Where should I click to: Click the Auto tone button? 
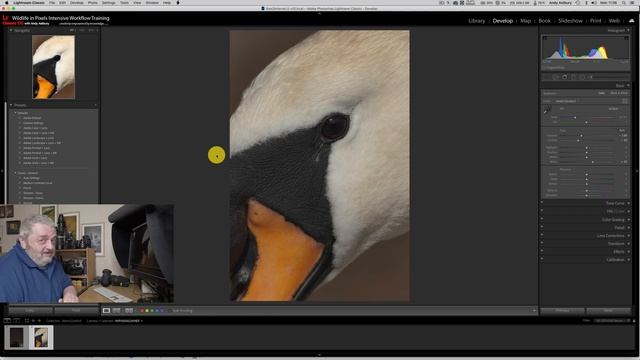pos(622,130)
